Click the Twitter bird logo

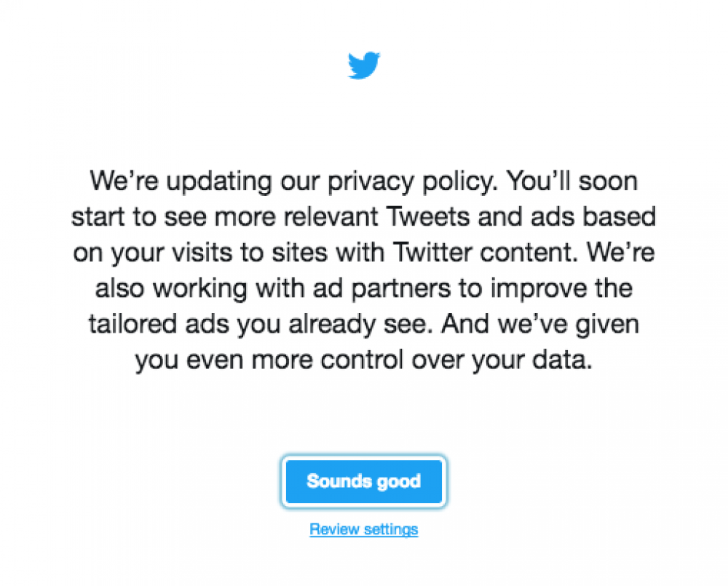(364, 65)
